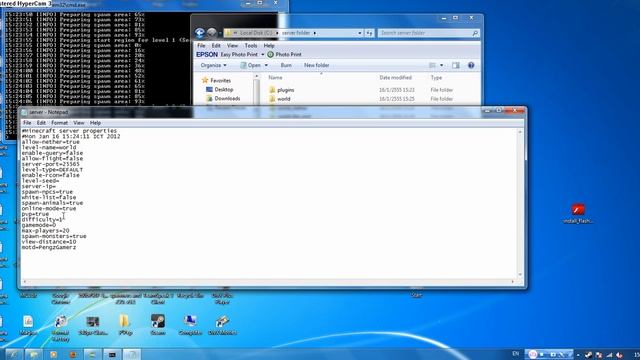Click New folder button
The height and width of the screenshot is (360, 640).
[316, 65]
